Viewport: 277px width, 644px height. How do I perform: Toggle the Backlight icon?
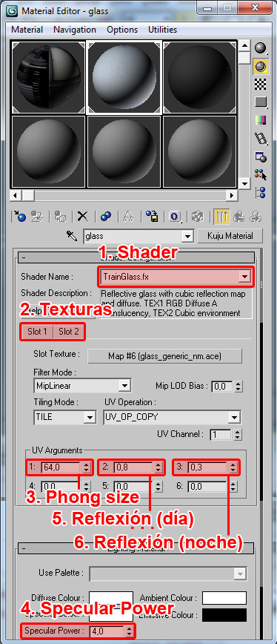pyautogui.click(x=260, y=66)
